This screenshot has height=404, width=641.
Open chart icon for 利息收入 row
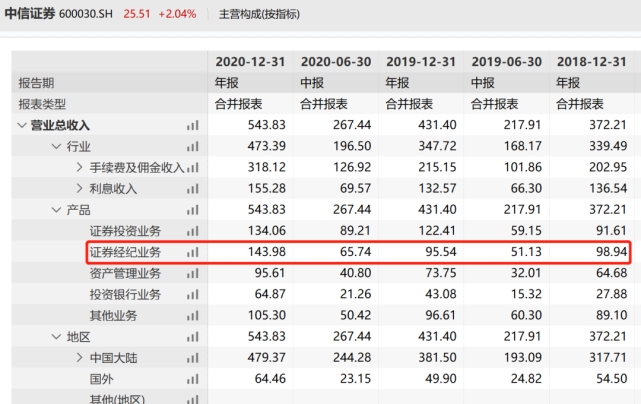tap(193, 189)
